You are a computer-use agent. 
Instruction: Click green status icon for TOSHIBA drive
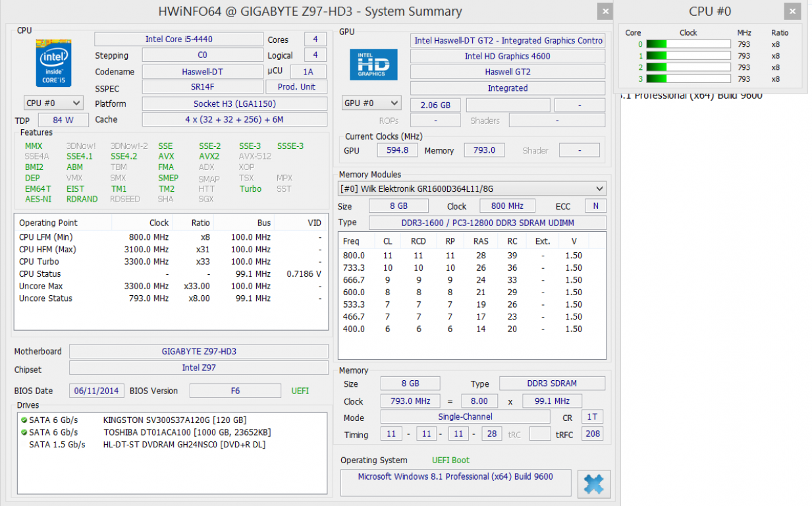(24, 432)
